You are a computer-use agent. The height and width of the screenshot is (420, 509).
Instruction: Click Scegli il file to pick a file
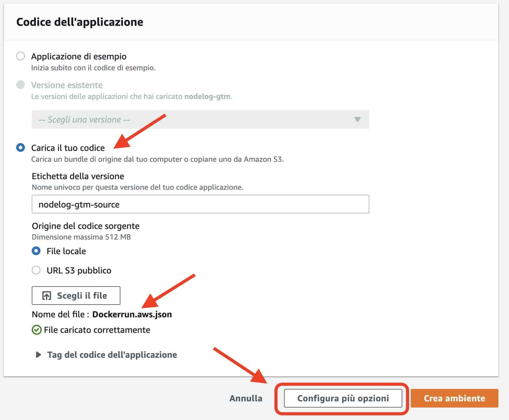(x=76, y=295)
